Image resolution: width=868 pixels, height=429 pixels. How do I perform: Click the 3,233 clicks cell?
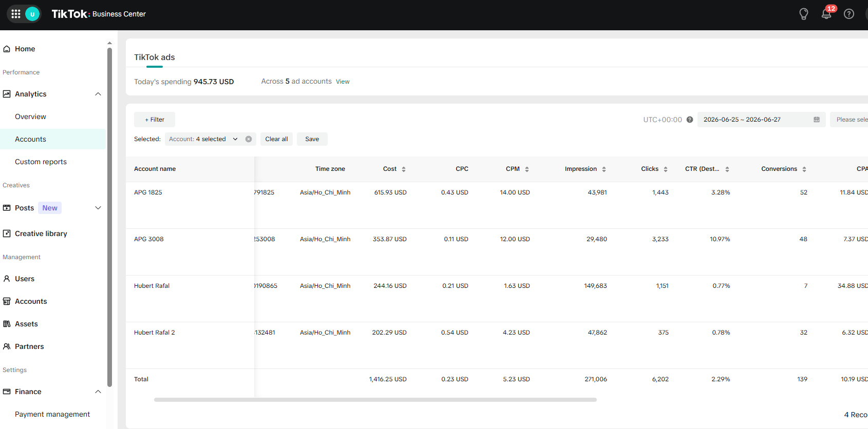coord(661,239)
